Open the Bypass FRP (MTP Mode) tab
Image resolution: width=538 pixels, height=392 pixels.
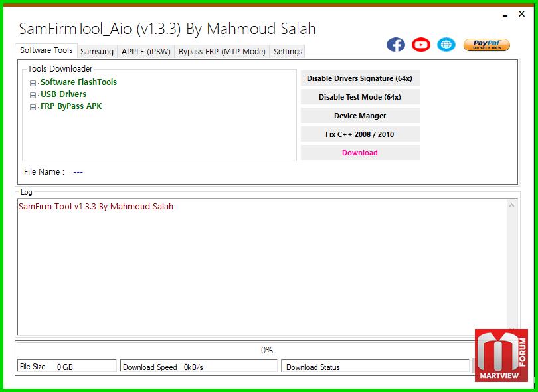click(x=222, y=51)
